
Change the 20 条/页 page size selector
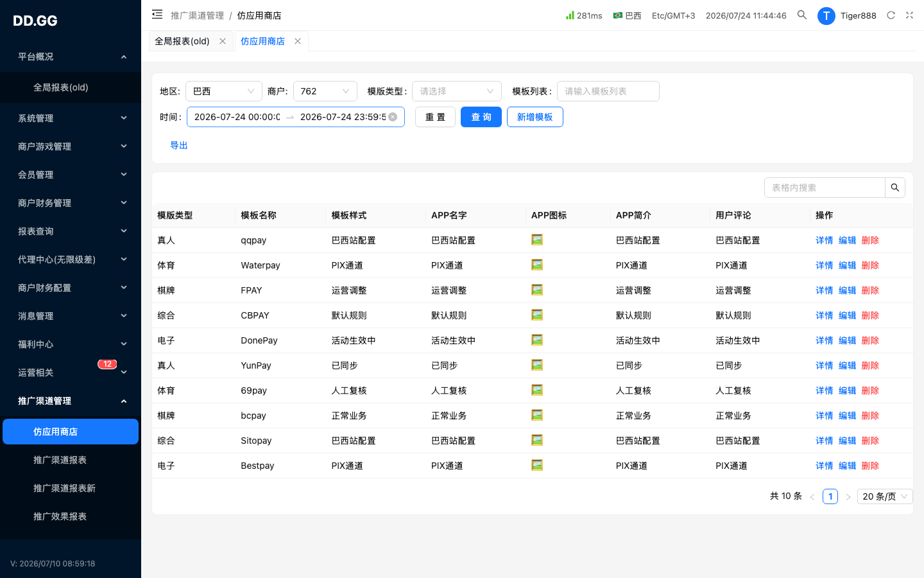885,496
